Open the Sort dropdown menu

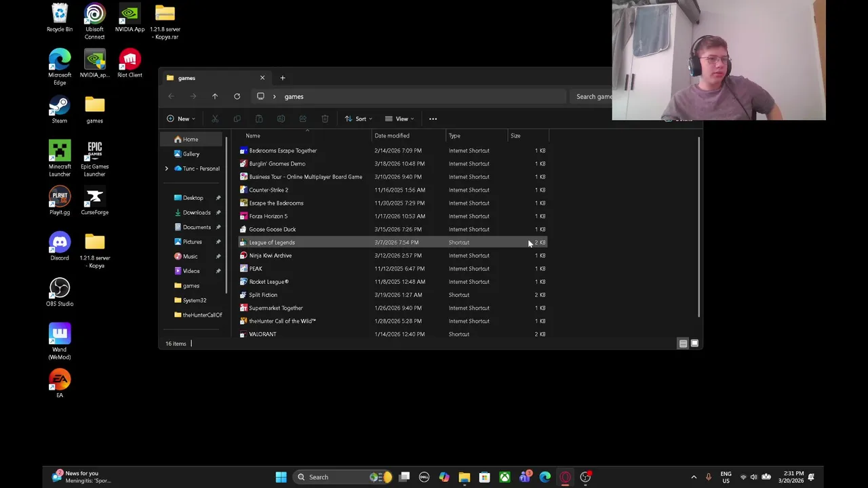(359, 119)
